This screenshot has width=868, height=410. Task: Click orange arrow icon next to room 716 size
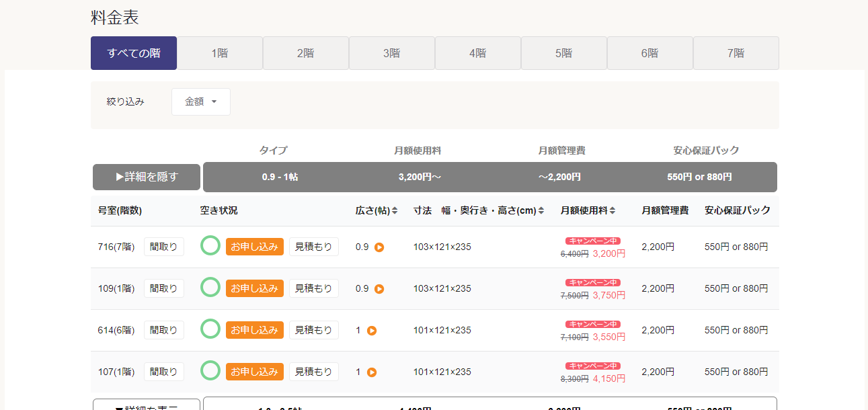[379, 247]
